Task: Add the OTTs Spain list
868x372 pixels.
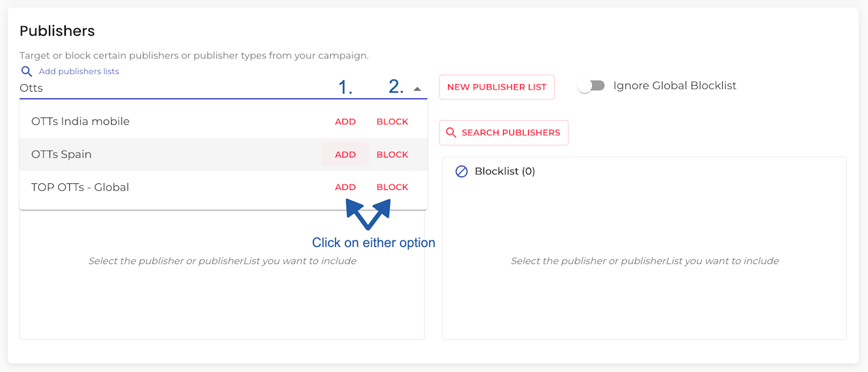Action: (345, 155)
